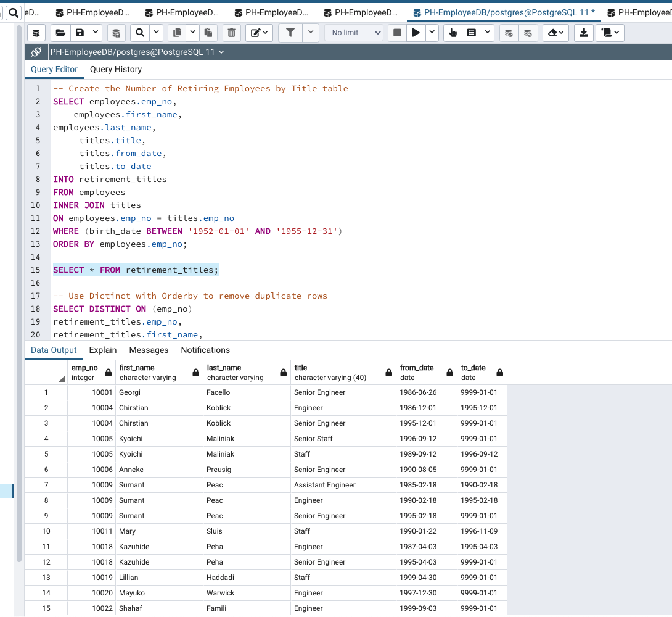The image size is (672, 617).
Task: Click the Paste icon in toolbar
Action: [x=208, y=33]
